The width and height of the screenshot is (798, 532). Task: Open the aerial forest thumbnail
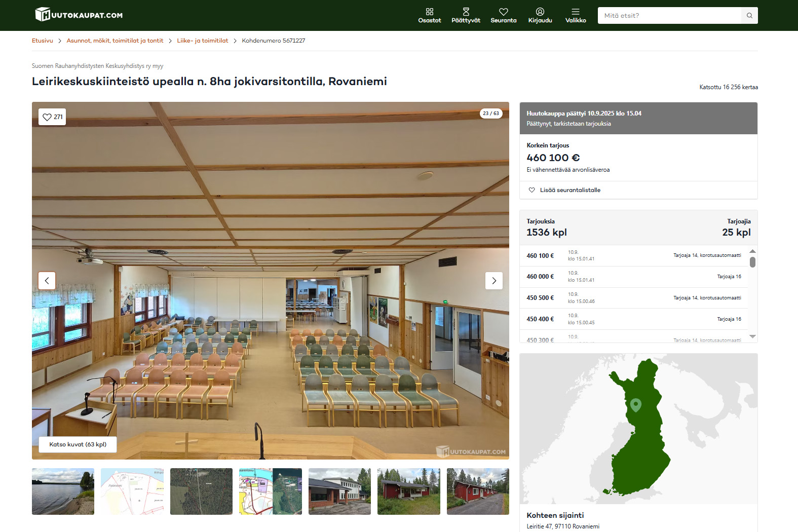[x=201, y=491]
